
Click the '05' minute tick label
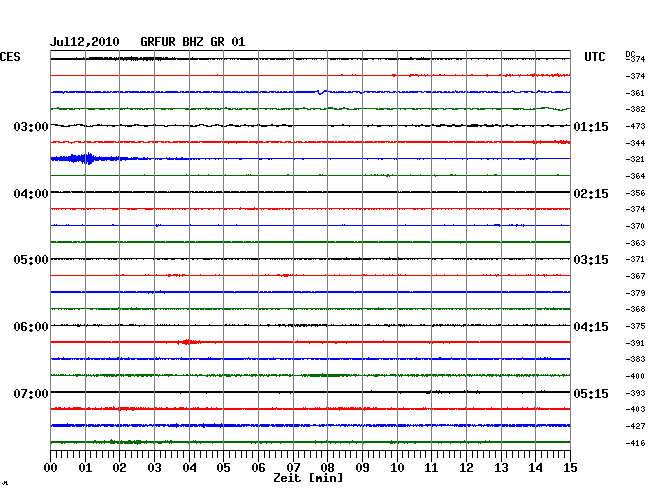coord(223,468)
